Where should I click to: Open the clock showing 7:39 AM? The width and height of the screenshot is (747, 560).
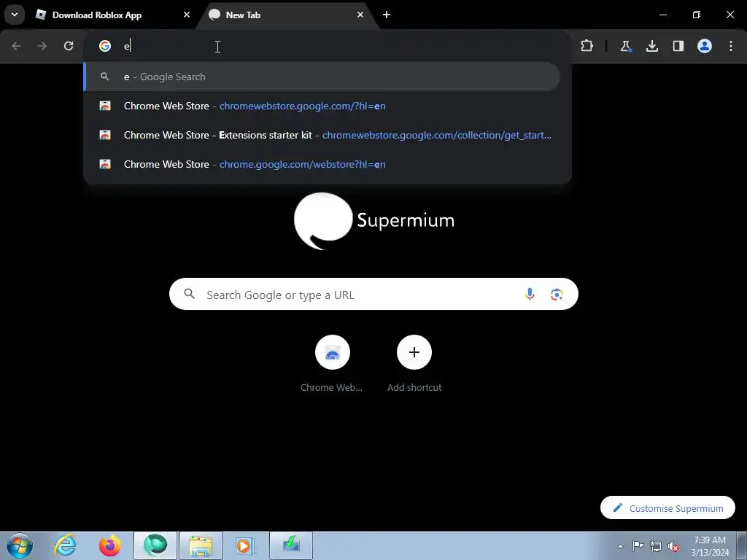tap(710, 546)
